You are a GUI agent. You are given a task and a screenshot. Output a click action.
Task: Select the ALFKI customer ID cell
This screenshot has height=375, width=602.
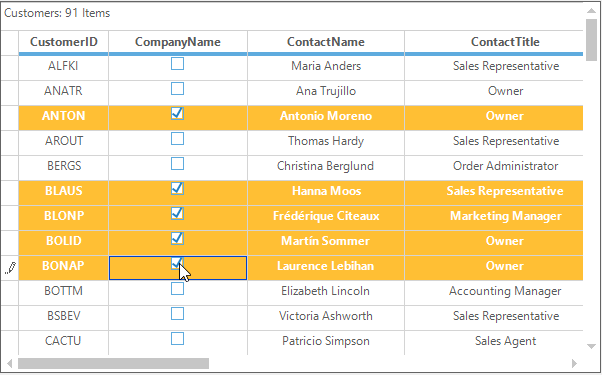click(x=64, y=68)
